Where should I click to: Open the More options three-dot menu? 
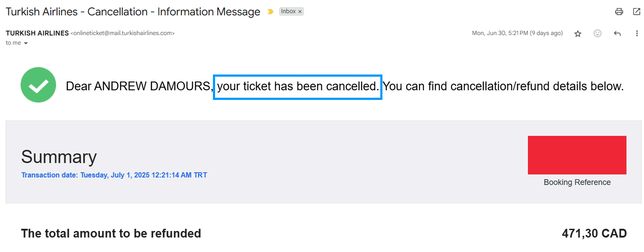pyautogui.click(x=637, y=33)
